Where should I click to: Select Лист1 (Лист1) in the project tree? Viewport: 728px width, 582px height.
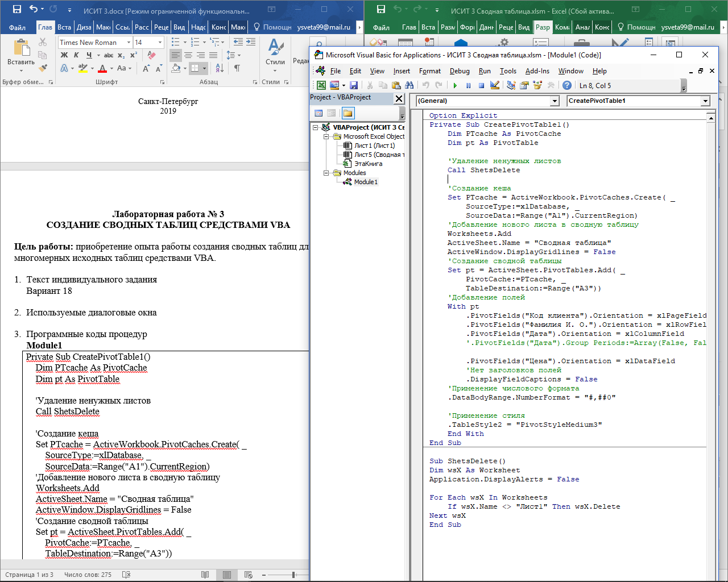point(374,145)
